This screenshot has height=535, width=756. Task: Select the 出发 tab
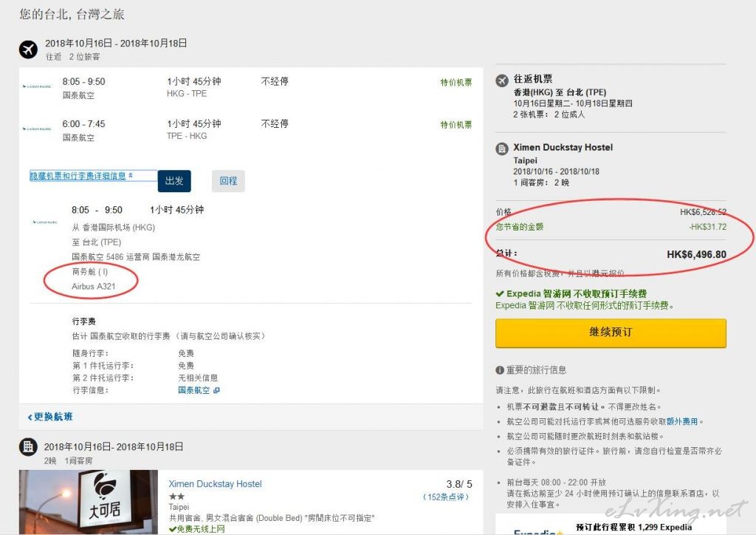pyautogui.click(x=174, y=181)
